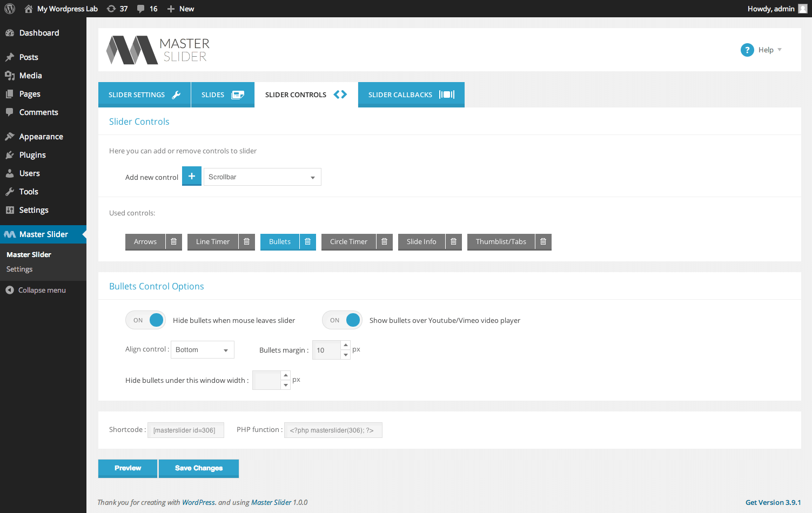Toggle hide bullets when mouse leaves slider
812x513 pixels.
coord(145,320)
